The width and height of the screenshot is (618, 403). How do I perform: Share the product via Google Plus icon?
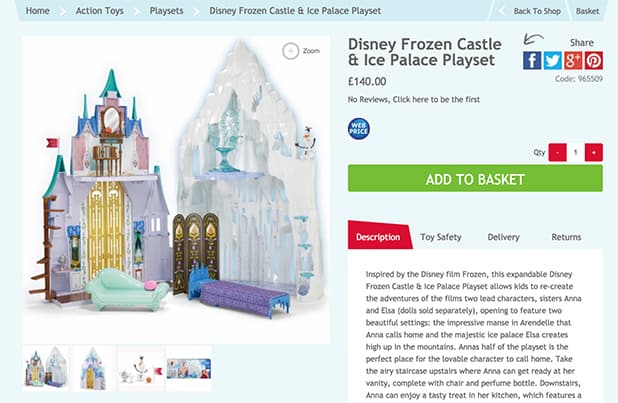tap(573, 60)
